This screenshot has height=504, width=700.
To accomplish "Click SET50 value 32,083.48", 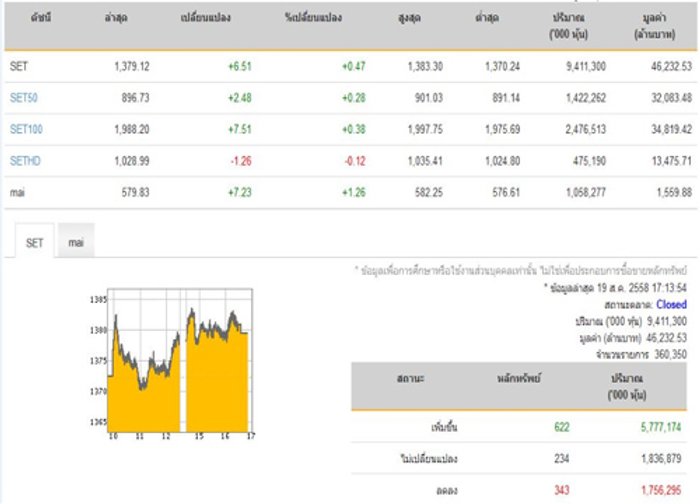I will [x=671, y=98].
